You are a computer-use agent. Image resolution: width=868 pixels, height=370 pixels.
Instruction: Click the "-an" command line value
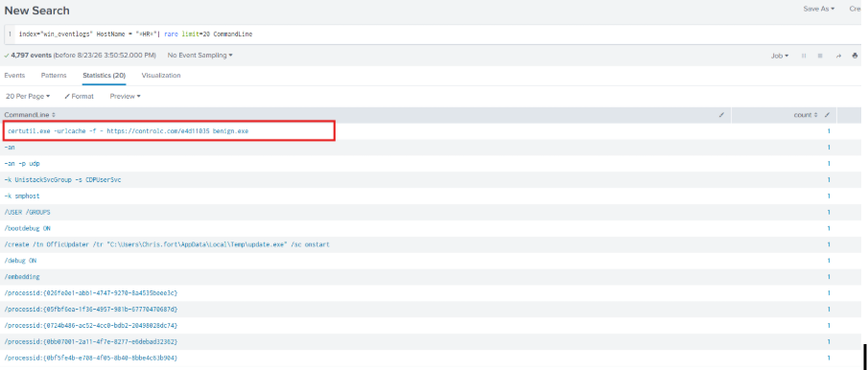click(x=10, y=147)
